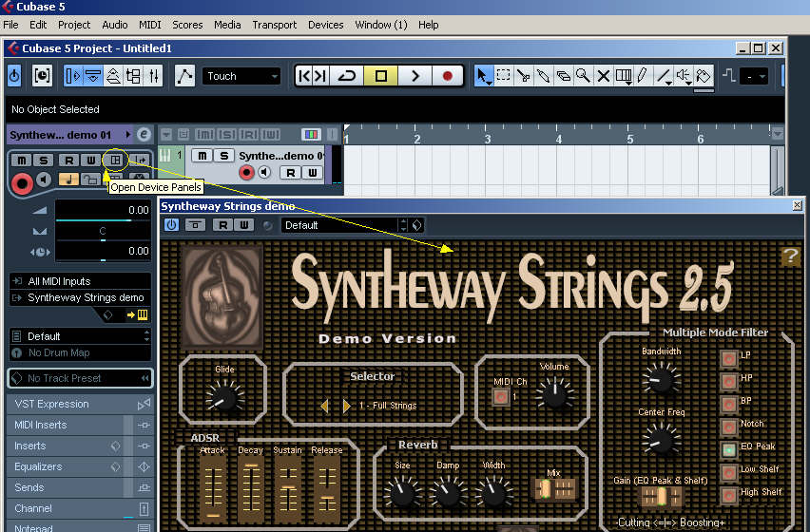Click the Open Device Panels button
This screenshot has height=532, width=810.
click(x=115, y=160)
